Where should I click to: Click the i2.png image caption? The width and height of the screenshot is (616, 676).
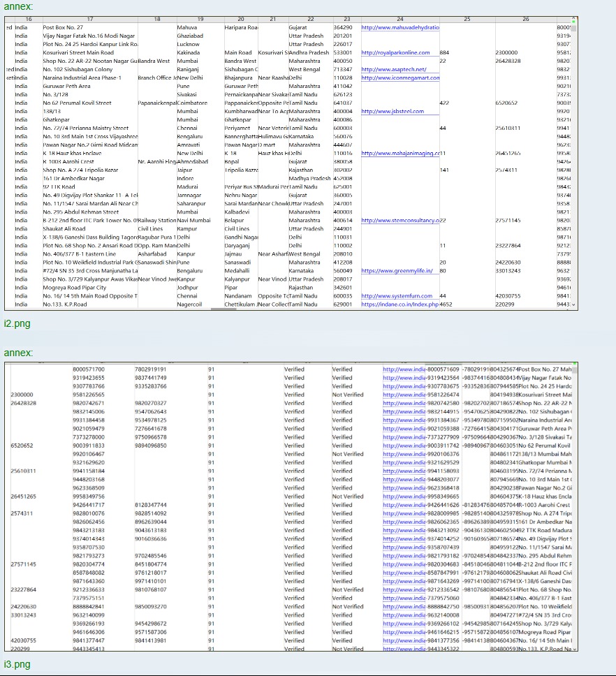[x=17, y=323]
